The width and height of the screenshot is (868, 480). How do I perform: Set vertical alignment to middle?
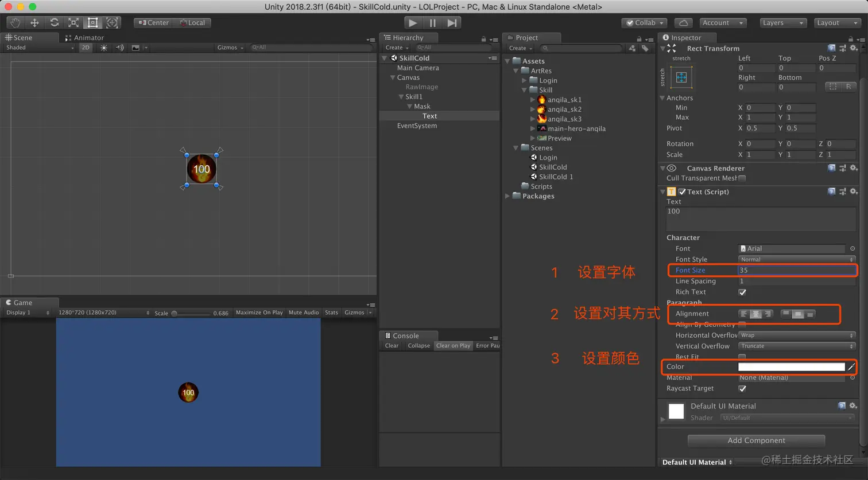point(798,314)
